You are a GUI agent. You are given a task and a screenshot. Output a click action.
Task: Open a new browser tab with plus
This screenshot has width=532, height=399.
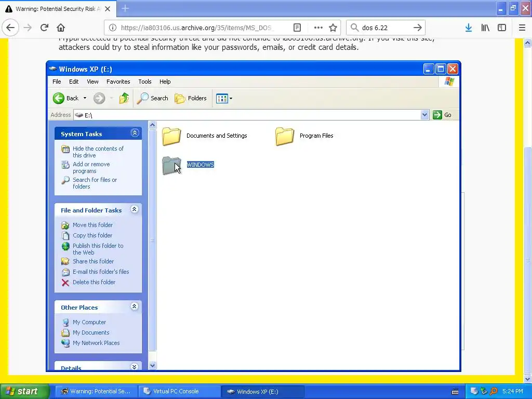click(125, 8)
